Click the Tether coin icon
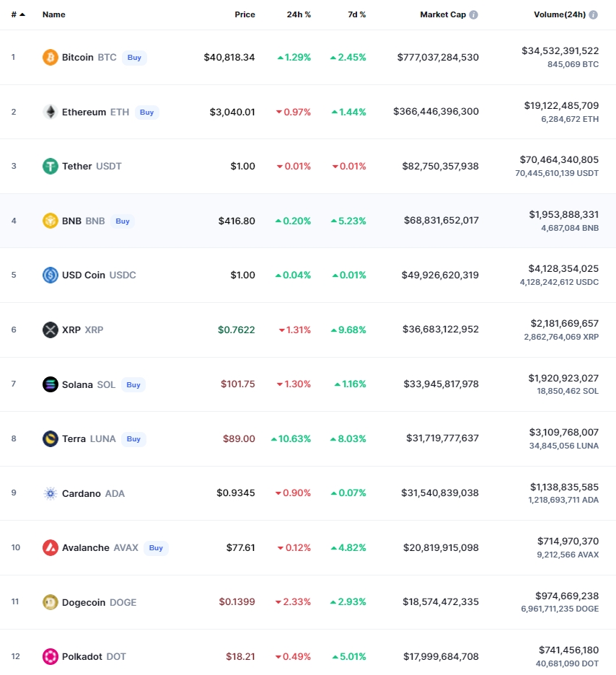616x675 pixels. 50,166
